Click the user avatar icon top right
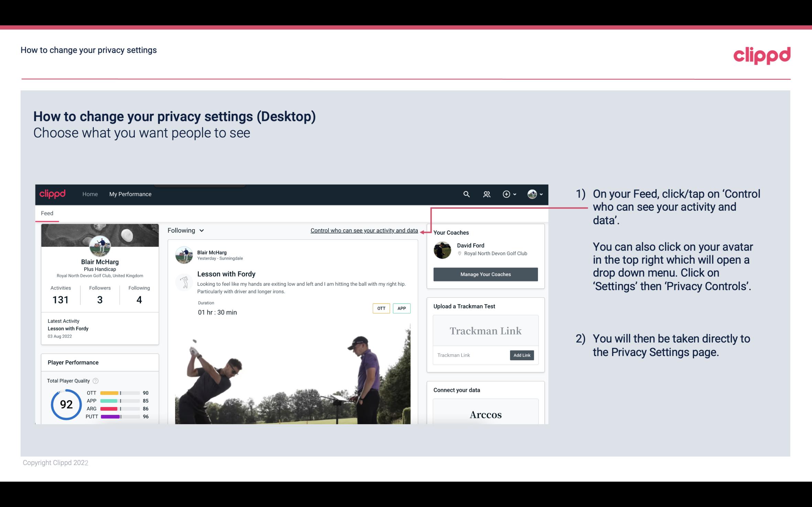The height and width of the screenshot is (507, 812). point(531,194)
